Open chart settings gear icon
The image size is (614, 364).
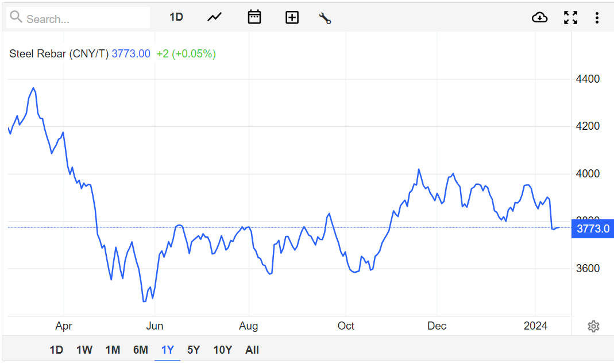[x=593, y=326]
